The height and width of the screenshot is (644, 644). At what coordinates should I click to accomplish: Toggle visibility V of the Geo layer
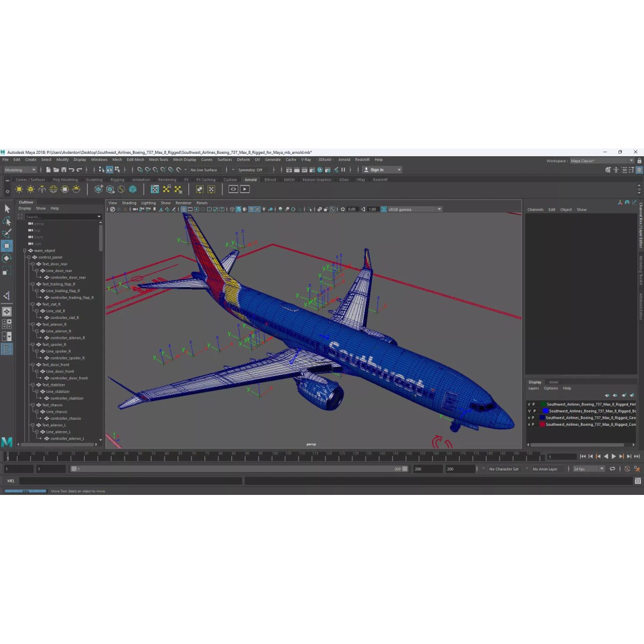click(x=529, y=417)
